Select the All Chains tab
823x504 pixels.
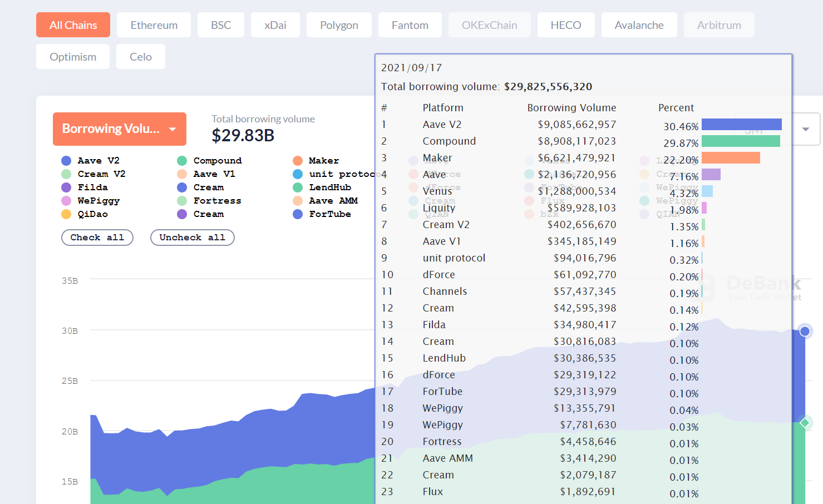pos(73,25)
